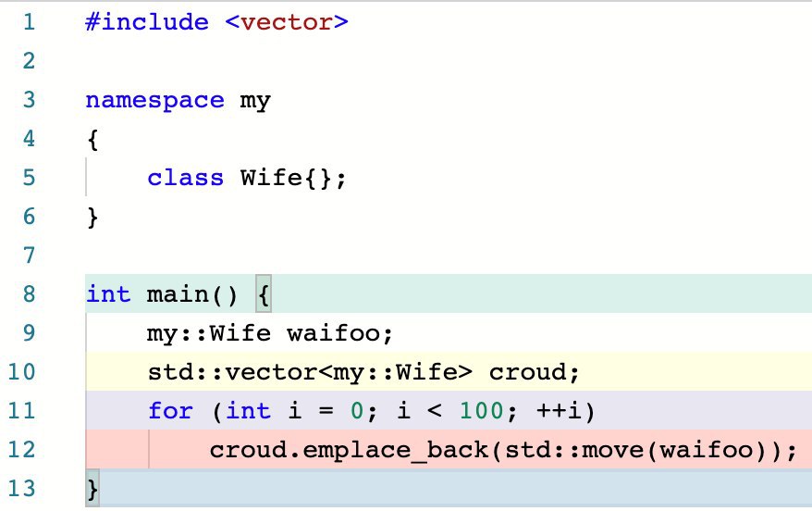Click line number 8 in the gutter

[x=29, y=293]
